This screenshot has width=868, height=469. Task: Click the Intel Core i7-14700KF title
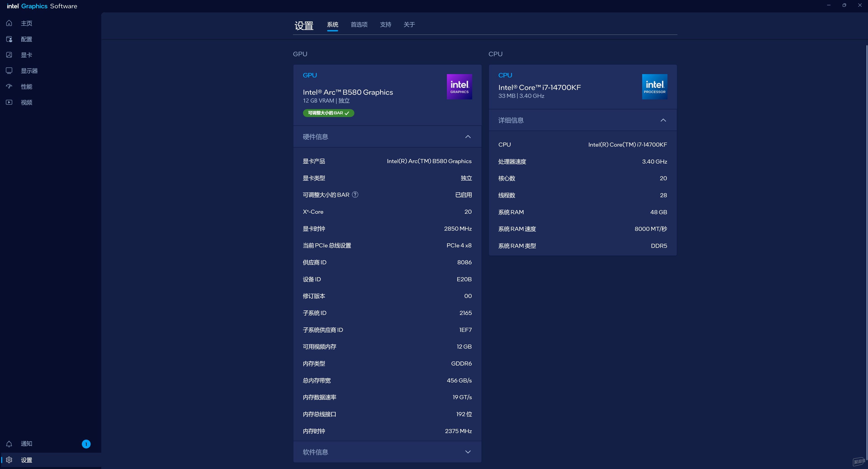coord(540,87)
